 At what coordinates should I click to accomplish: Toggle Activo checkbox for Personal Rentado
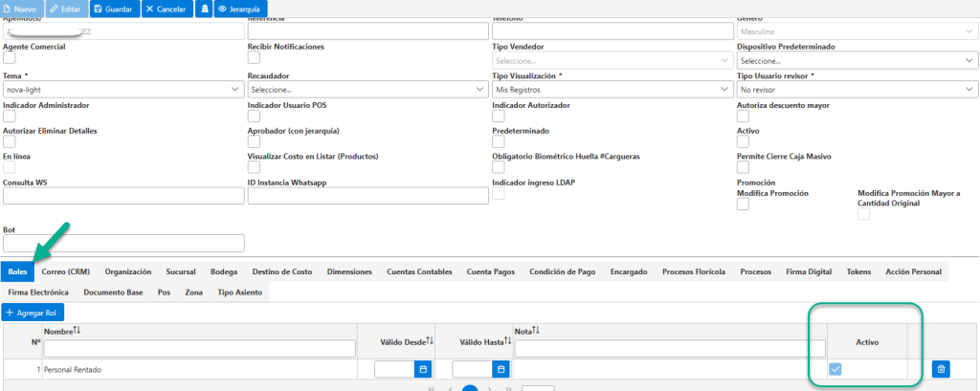click(x=835, y=370)
